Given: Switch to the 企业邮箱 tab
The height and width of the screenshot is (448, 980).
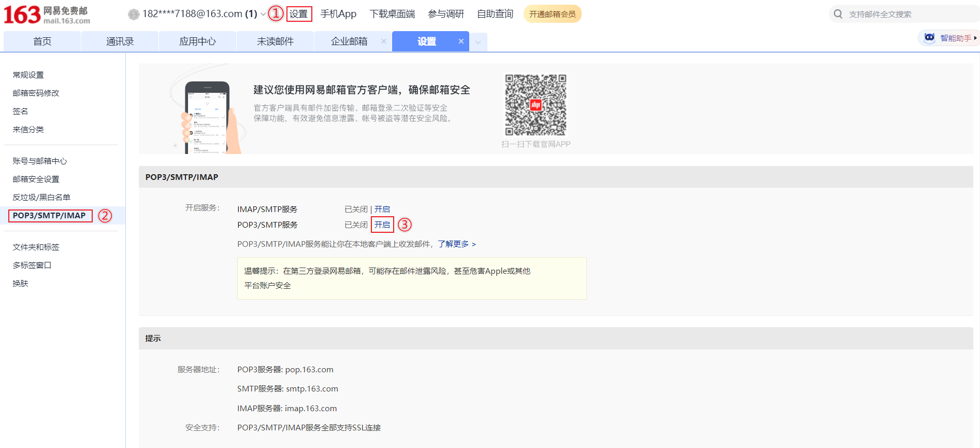Looking at the screenshot, I should pyautogui.click(x=349, y=41).
